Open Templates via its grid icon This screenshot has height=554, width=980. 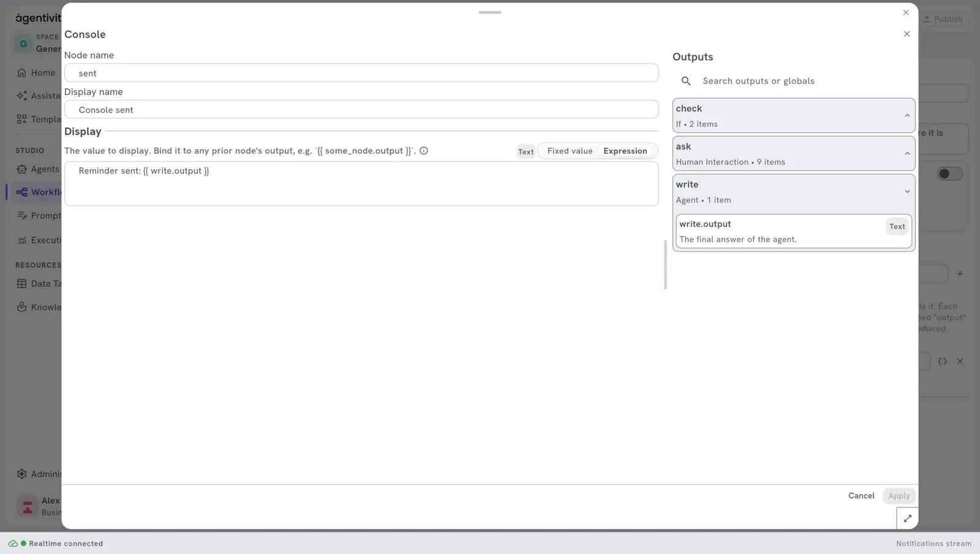coord(22,119)
